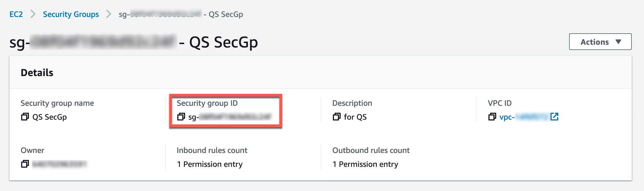The image size is (644, 191).
Task: Open the vpc- ID hyperlink
Action: coord(523,117)
